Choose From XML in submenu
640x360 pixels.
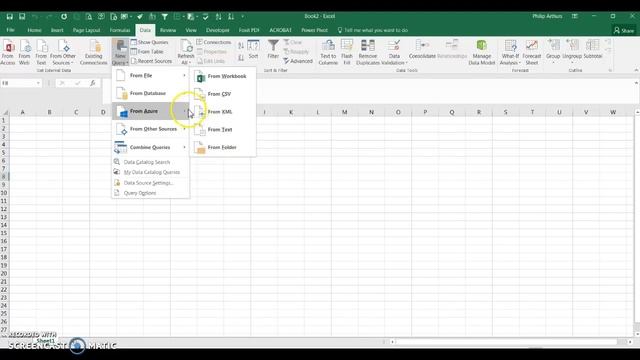(x=223, y=112)
